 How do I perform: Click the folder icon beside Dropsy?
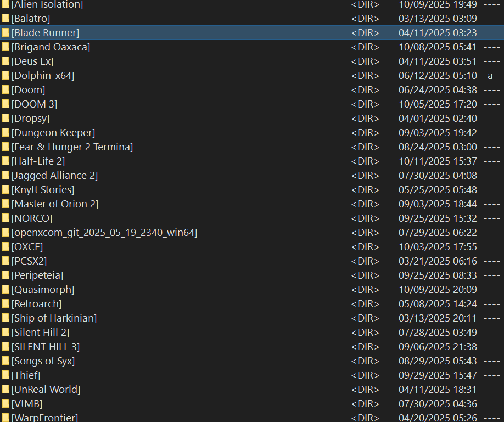click(5, 119)
